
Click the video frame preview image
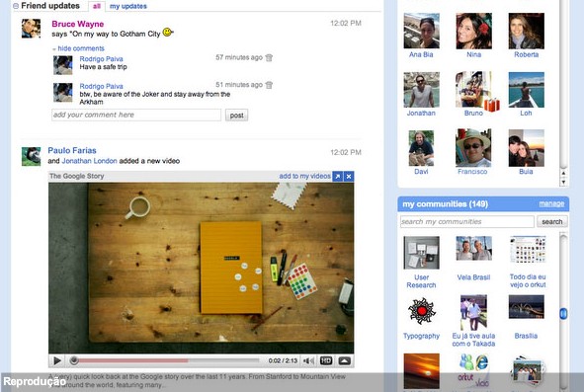(202, 268)
